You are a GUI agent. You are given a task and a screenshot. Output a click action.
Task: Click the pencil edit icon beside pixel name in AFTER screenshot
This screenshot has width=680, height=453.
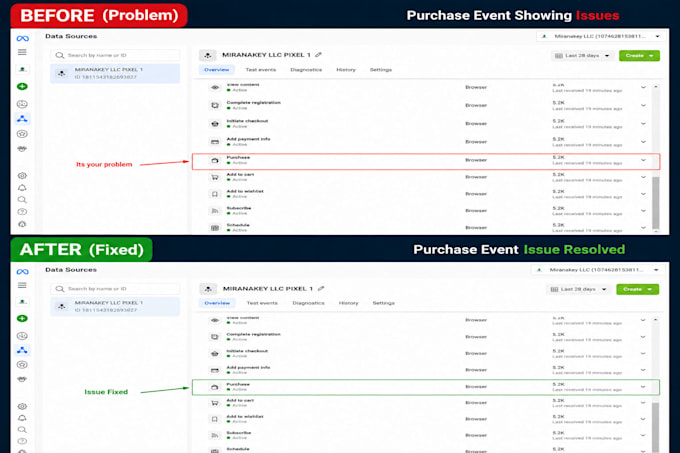321,288
